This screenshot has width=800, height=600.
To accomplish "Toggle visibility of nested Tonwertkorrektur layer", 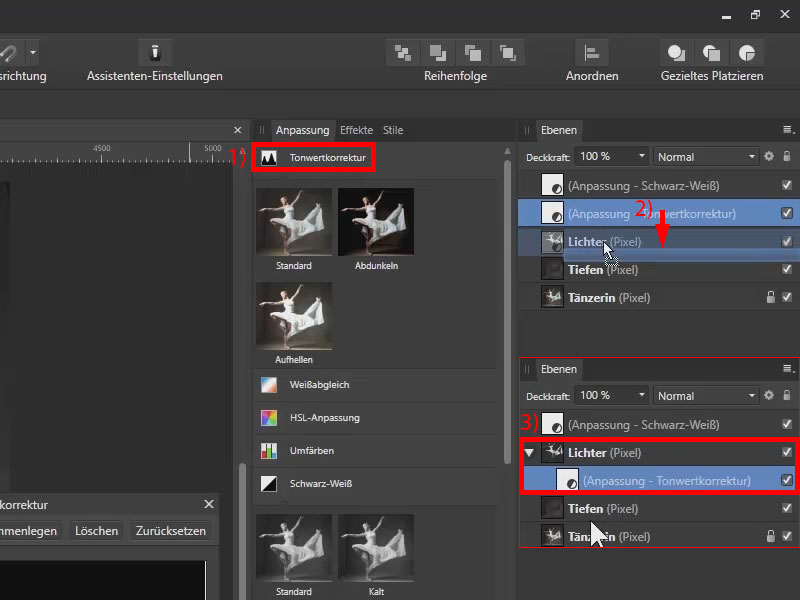I will tap(787, 480).
